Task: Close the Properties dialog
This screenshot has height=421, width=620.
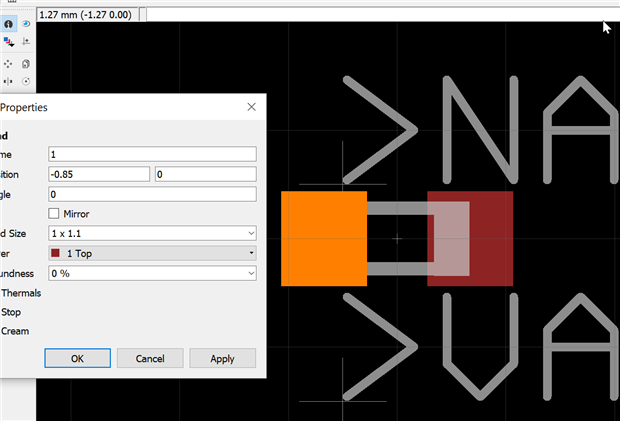Action: [251, 107]
